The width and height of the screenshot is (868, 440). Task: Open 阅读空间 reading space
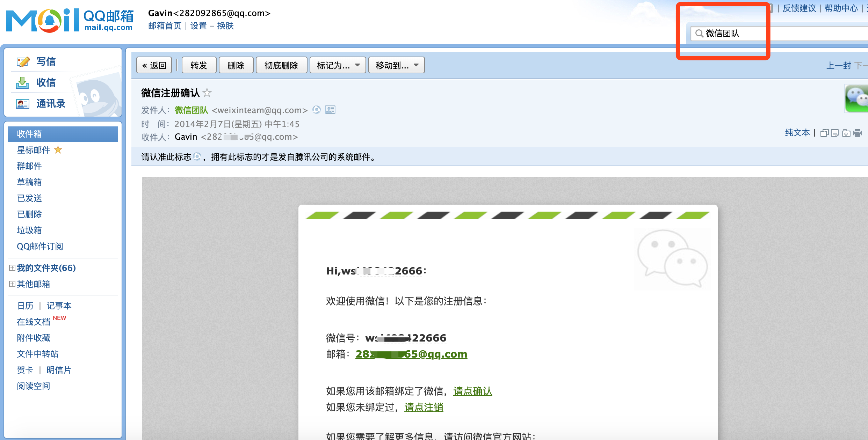(x=34, y=386)
